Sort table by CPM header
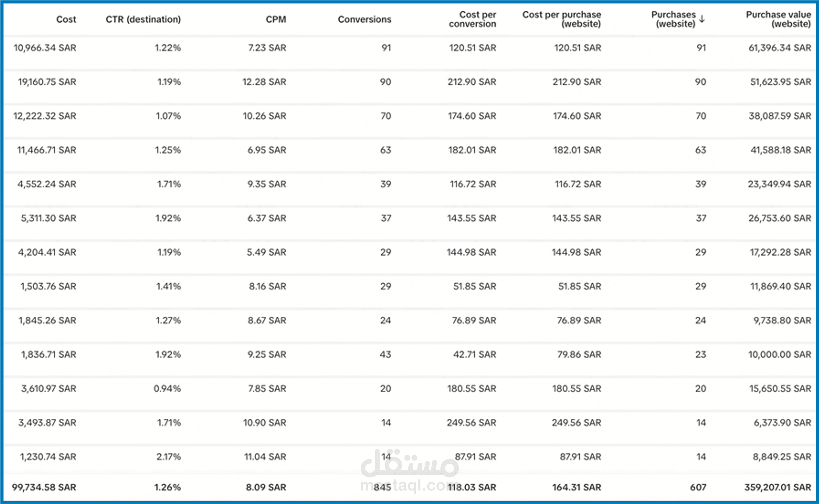The height and width of the screenshot is (504, 820). pyautogui.click(x=276, y=19)
